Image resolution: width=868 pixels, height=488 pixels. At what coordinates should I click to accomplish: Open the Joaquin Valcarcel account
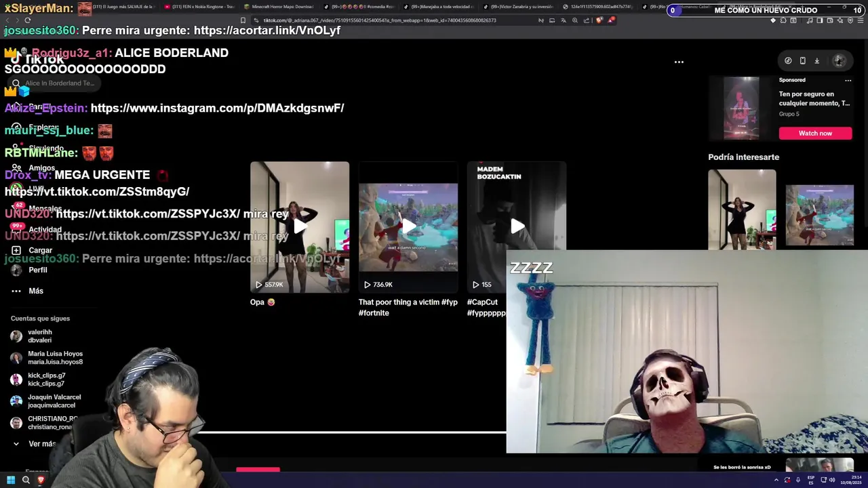pyautogui.click(x=54, y=401)
